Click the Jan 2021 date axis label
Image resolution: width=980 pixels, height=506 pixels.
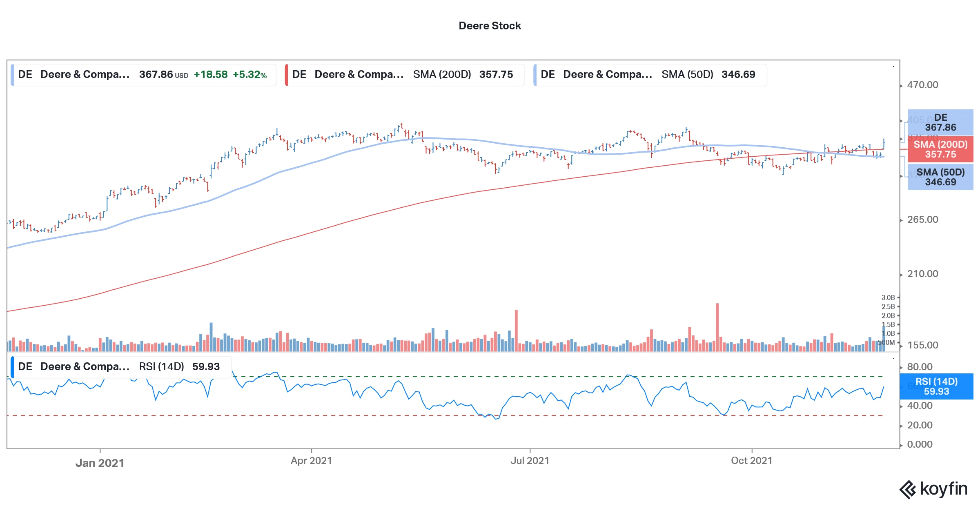click(100, 463)
